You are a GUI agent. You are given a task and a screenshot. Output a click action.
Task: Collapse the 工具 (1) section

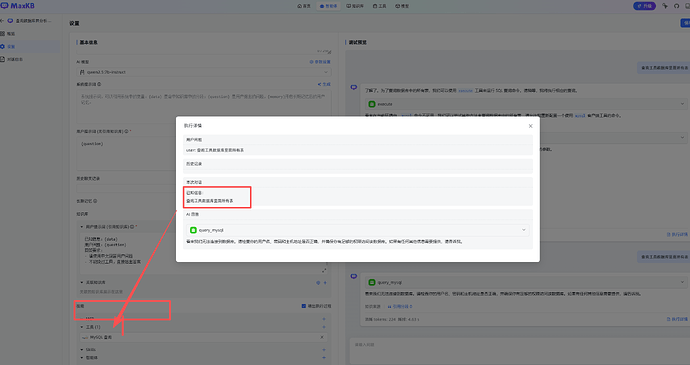point(82,327)
